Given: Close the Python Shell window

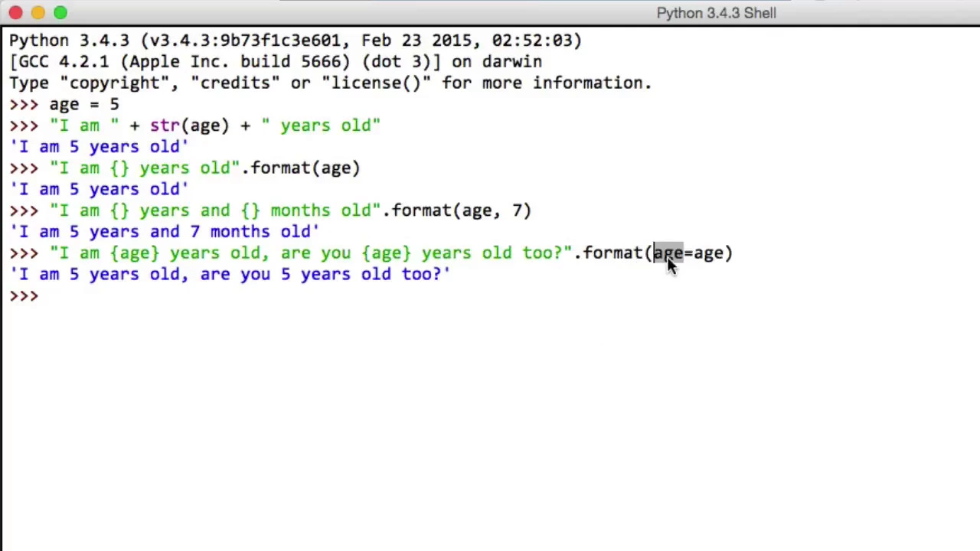Looking at the screenshot, I should tap(15, 13).
